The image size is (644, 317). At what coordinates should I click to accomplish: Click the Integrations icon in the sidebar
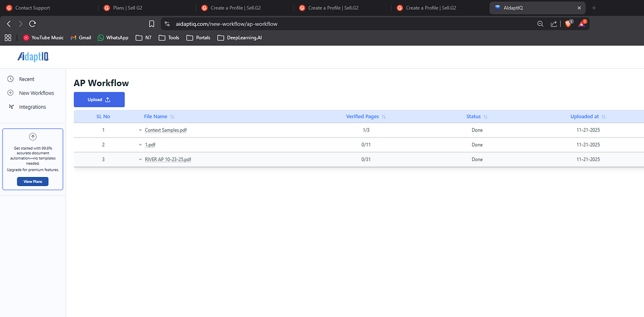click(x=11, y=107)
